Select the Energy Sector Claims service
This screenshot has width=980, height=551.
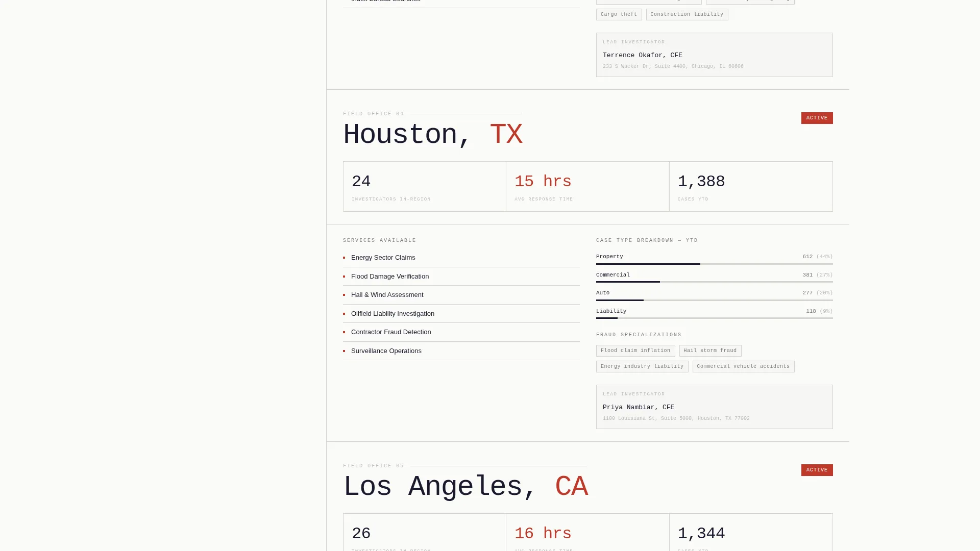point(461,258)
